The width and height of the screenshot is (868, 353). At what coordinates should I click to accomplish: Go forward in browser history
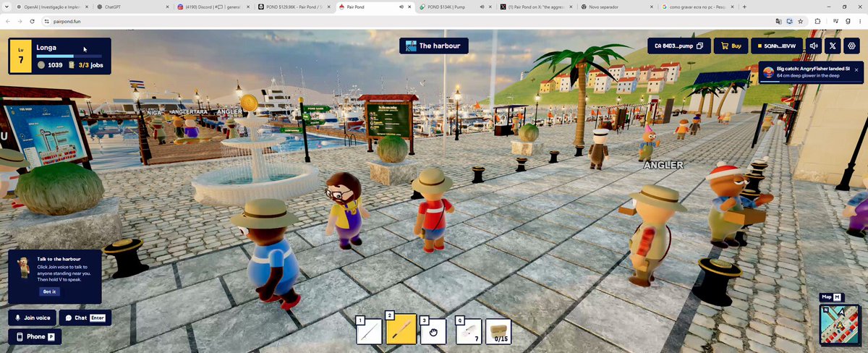20,21
